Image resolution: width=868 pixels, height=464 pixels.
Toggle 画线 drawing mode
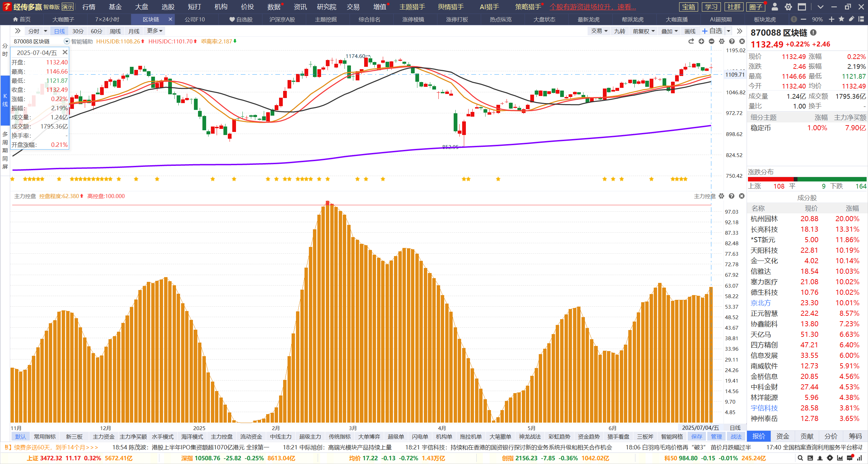(x=690, y=31)
